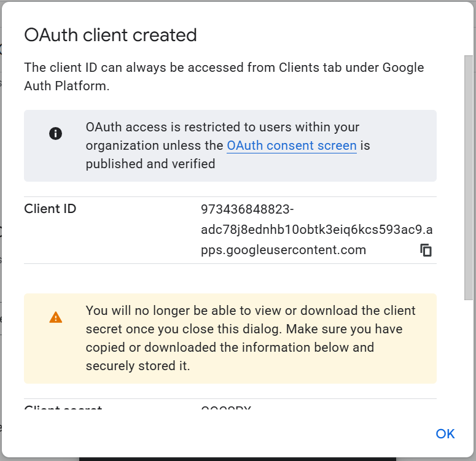Click the "pps.googleusercontent.com" line of the ID
This screenshot has height=461, width=476.
[283, 250]
